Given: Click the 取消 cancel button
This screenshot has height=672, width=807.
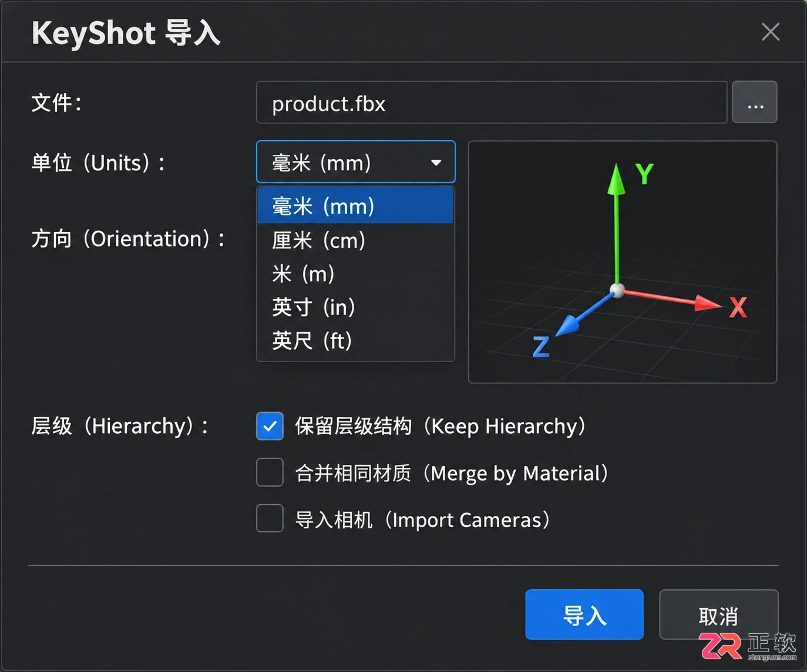Looking at the screenshot, I should 718,614.
